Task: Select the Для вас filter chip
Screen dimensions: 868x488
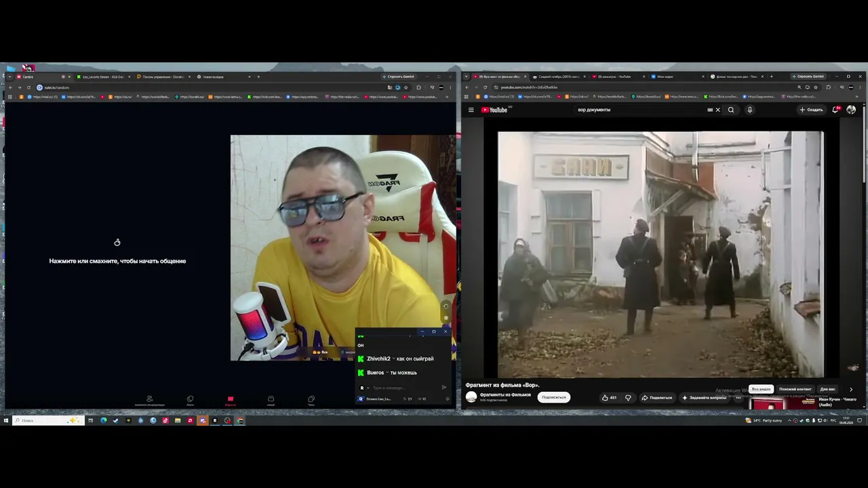Action: [x=827, y=389]
